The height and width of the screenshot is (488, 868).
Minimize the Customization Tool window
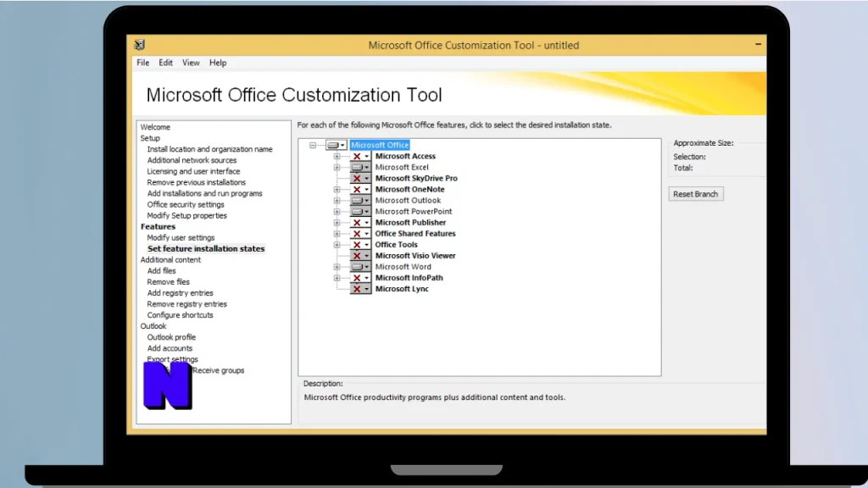click(x=758, y=44)
